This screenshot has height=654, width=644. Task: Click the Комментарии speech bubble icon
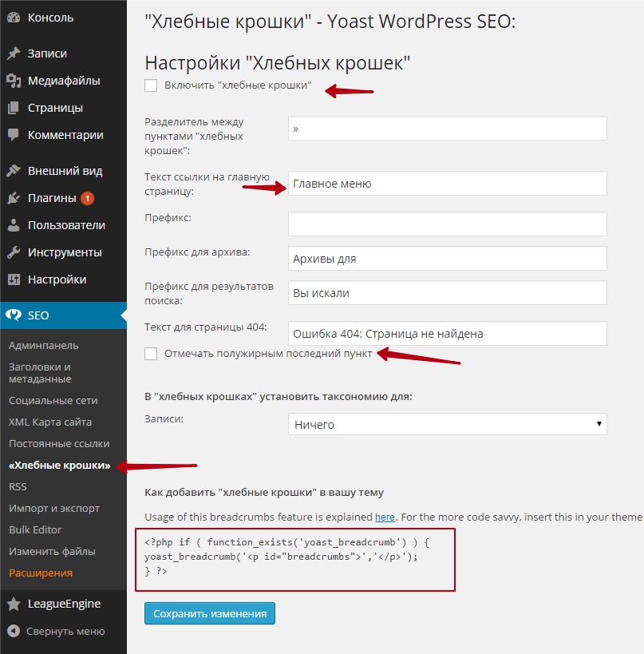(14, 135)
